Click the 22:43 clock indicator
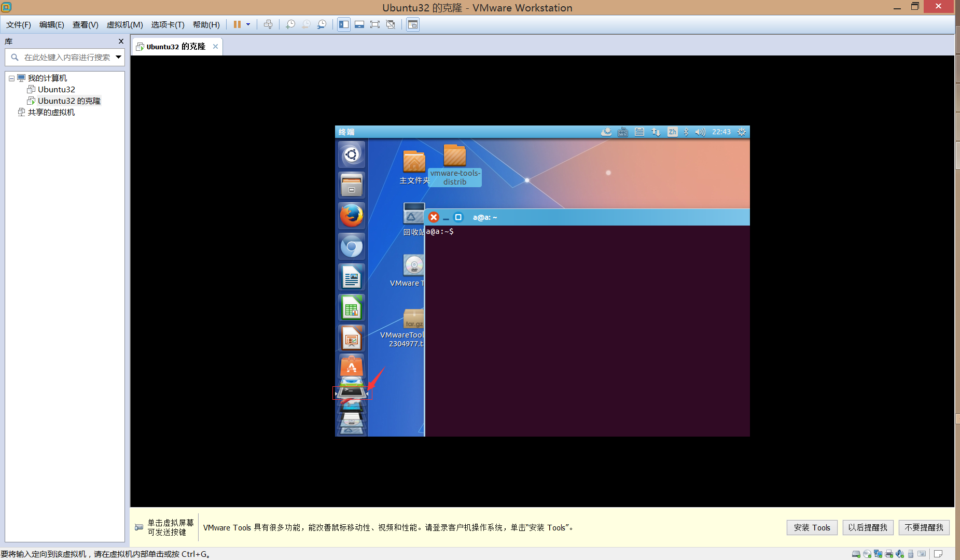This screenshot has height=560, width=960. (721, 132)
